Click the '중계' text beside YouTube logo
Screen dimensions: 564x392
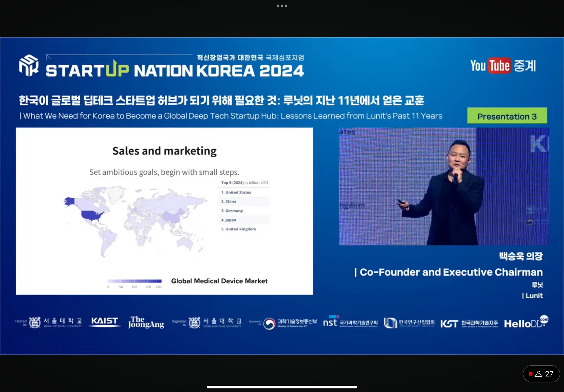(x=525, y=66)
